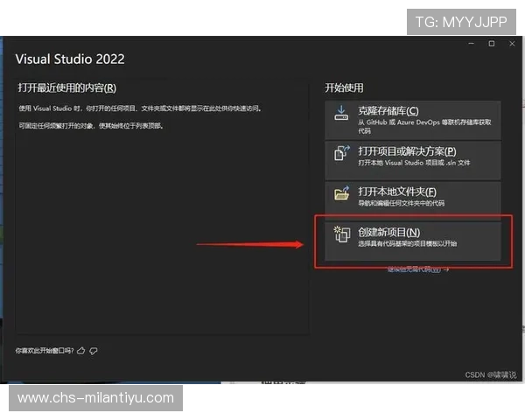Click the open project or solution icon
The image size is (525, 420).
[342, 156]
